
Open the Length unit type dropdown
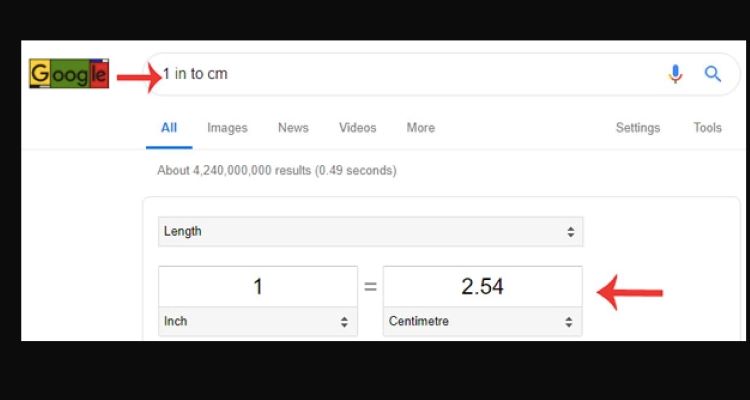click(x=370, y=232)
